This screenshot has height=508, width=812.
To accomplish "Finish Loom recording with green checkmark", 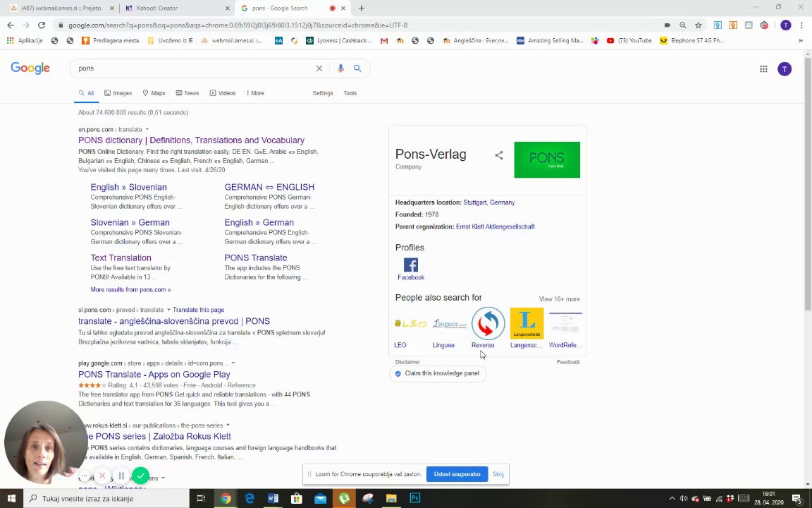I will point(140,476).
